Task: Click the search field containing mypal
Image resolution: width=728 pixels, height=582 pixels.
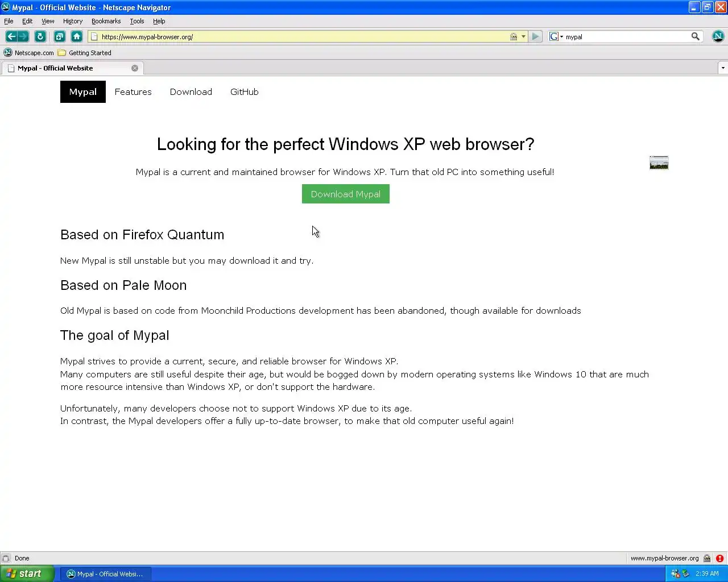Action: point(626,36)
